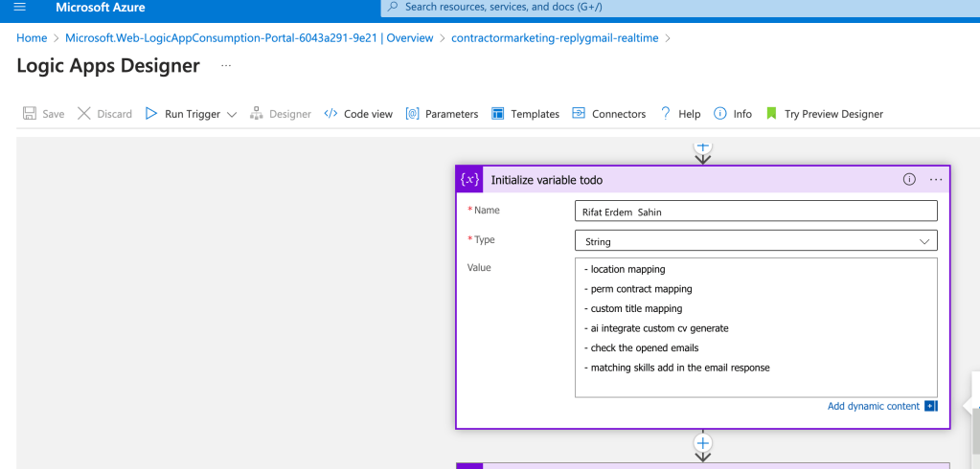Switch to Code view
The image size is (980, 469).
(368, 114)
